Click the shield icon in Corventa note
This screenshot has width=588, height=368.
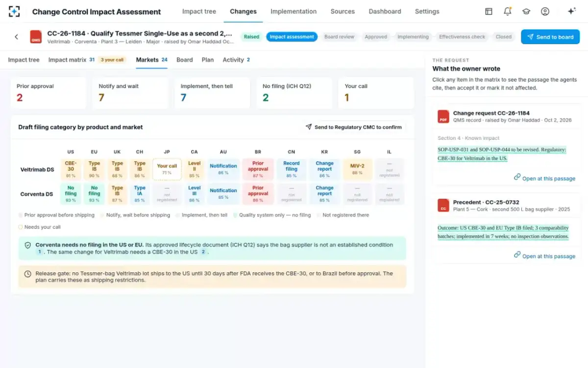28,245
